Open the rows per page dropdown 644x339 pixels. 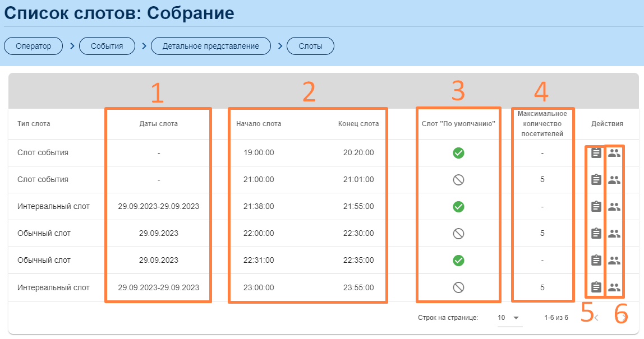pyautogui.click(x=509, y=318)
